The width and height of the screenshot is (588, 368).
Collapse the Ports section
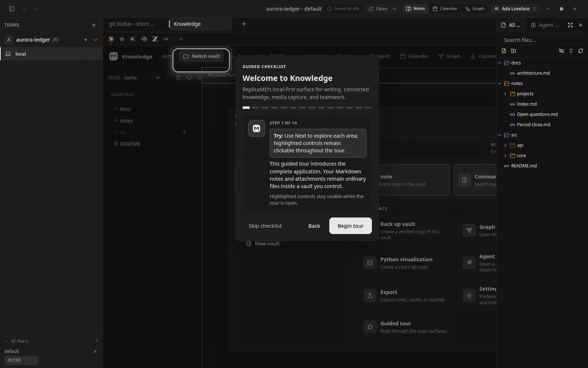[7, 341]
